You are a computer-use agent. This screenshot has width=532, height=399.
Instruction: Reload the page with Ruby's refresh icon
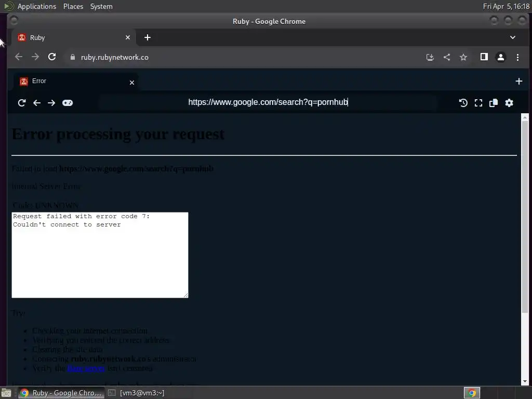pos(22,103)
